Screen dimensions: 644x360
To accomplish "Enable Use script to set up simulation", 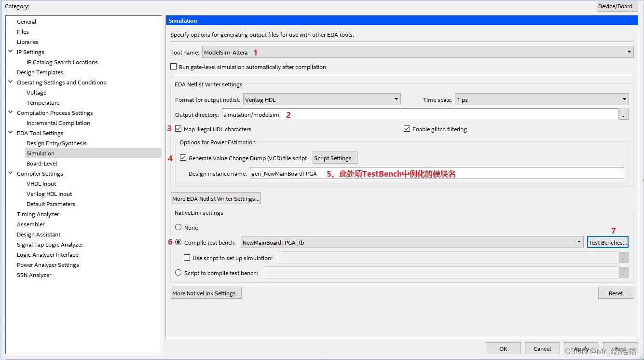I will [x=187, y=257].
